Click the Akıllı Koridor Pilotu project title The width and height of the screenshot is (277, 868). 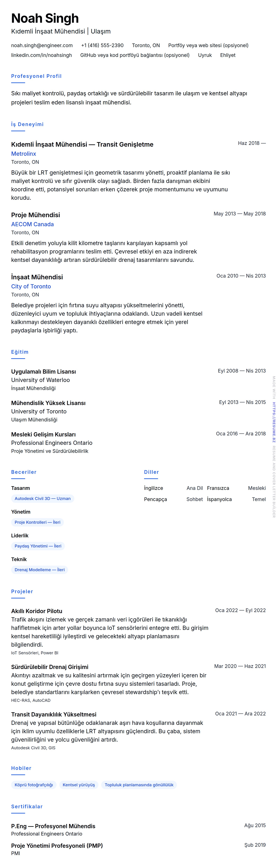(37, 611)
